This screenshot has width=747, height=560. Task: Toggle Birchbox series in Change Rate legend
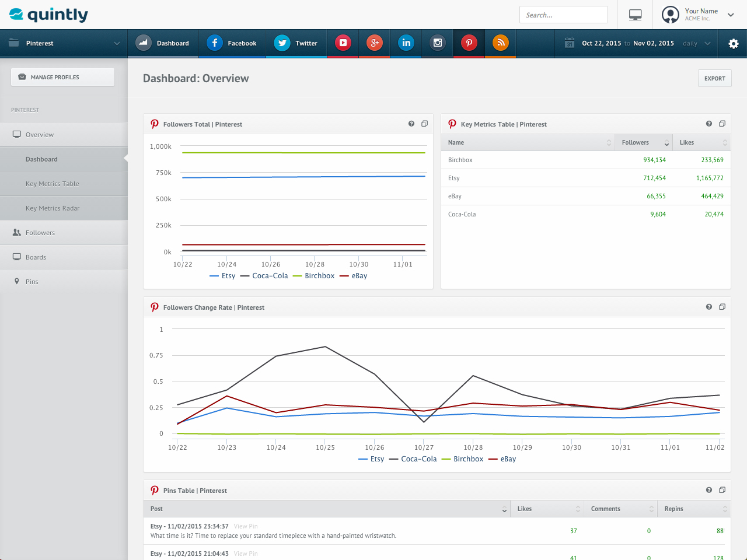462,459
